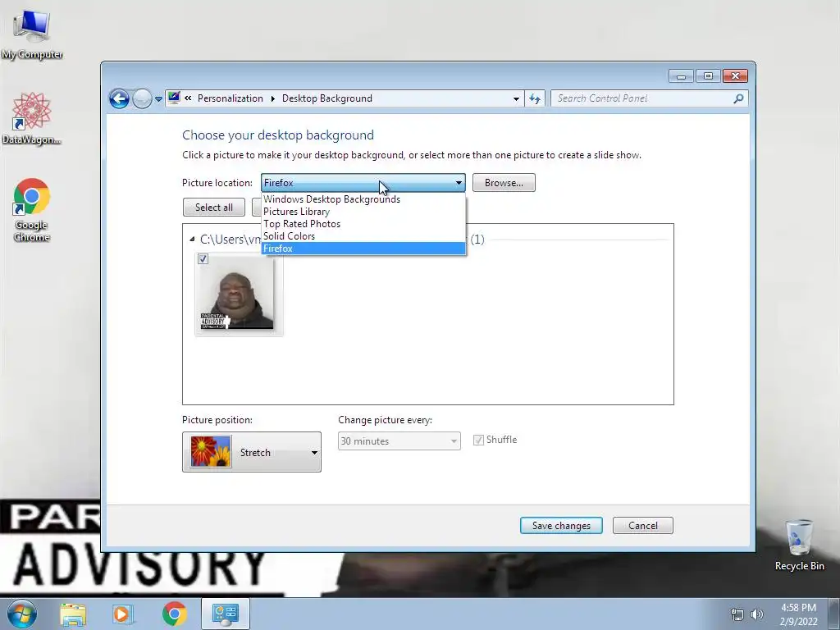Image resolution: width=840 pixels, height=630 pixels.
Task: Launch Chrome from the taskbar
Action: pos(174,614)
